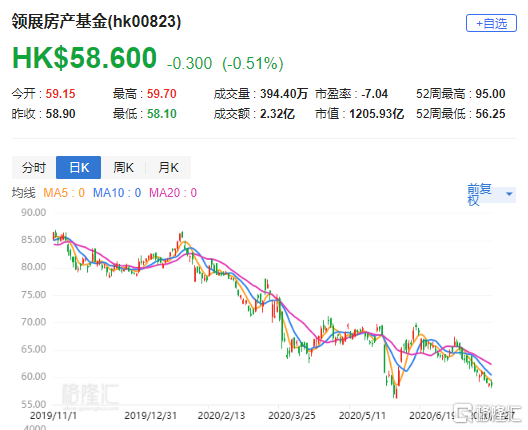The width and height of the screenshot is (528, 430).
Task: Click the 85.00 price axis label
Action: pyautogui.click(x=33, y=240)
